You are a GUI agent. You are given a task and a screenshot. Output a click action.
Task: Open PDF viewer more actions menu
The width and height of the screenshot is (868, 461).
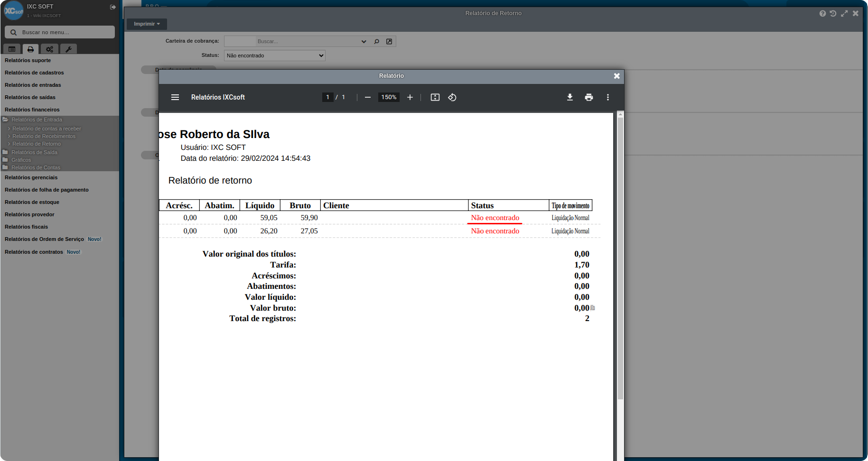tap(608, 97)
